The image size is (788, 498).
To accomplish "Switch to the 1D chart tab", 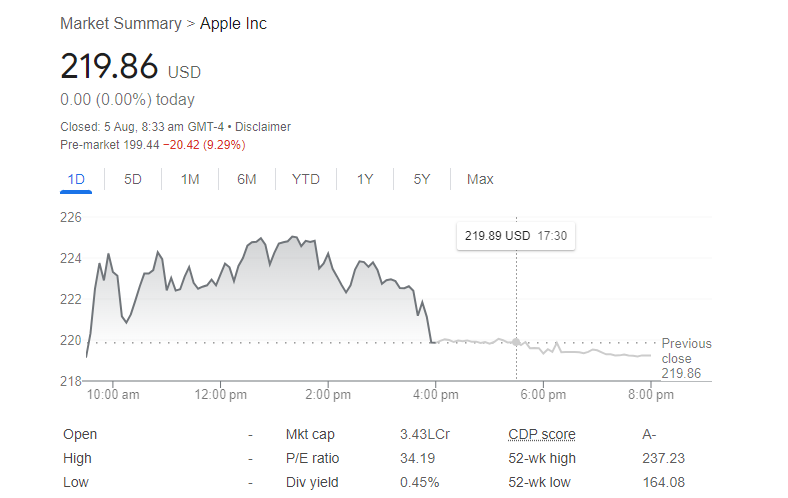I will [x=76, y=179].
